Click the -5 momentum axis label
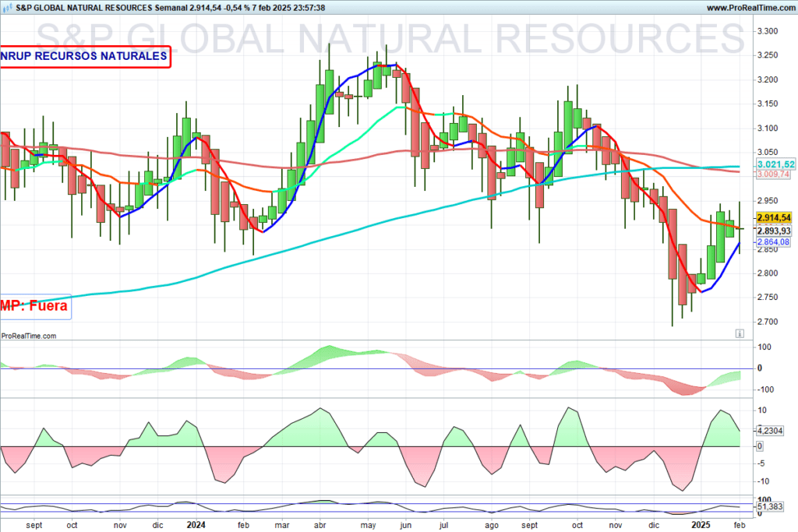 [x=761, y=463]
